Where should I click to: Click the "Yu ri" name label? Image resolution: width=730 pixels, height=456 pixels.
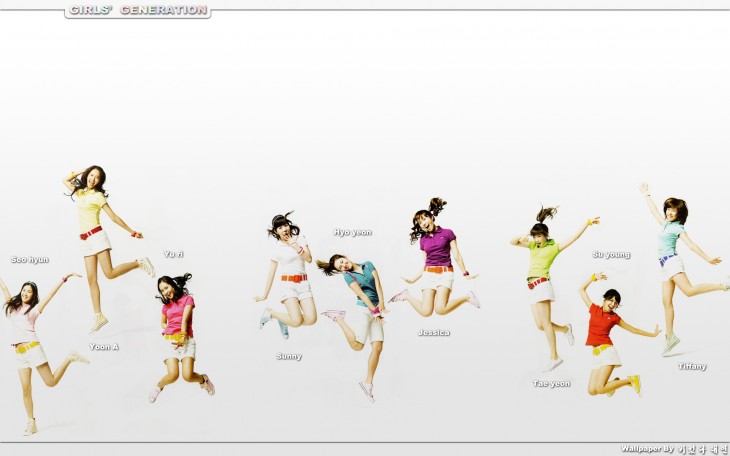click(x=173, y=254)
